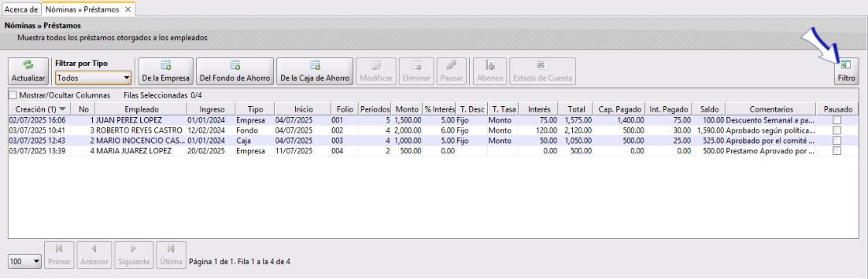
Task: Go to Siguiente page button
Action: [134, 255]
